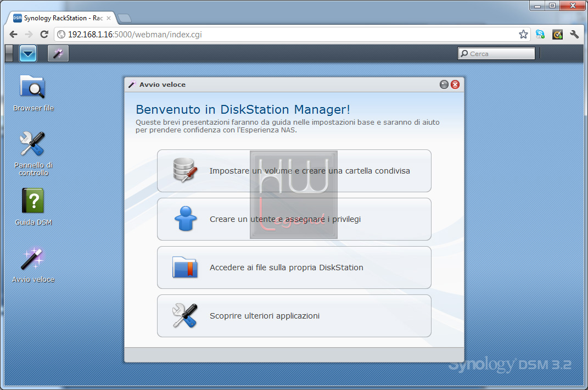
Task: Click the site info globe icon in address bar
Action: (61, 35)
